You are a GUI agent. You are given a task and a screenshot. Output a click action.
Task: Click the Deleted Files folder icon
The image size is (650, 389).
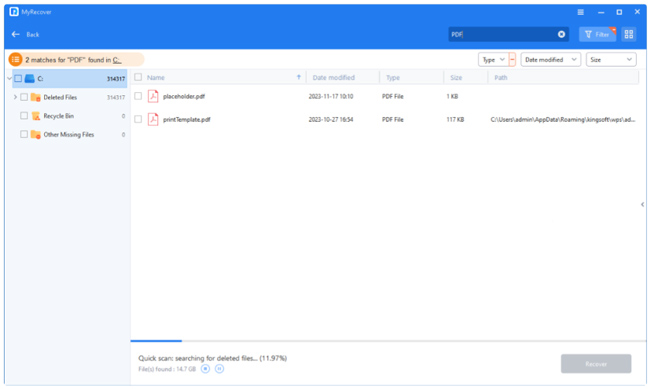click(x=36, y=97)
